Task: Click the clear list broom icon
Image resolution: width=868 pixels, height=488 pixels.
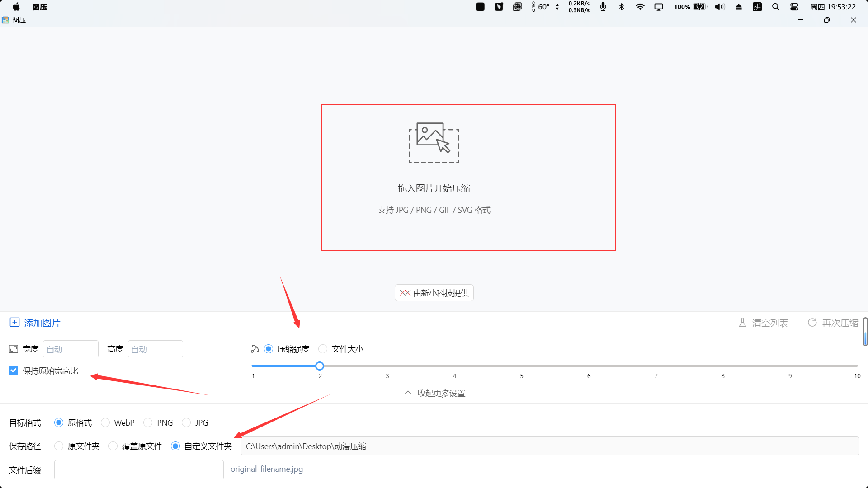Action: (742, 323)
